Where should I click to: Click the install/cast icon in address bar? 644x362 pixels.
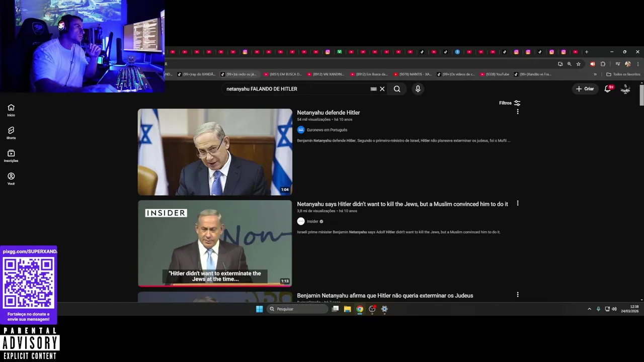point(560,64)
